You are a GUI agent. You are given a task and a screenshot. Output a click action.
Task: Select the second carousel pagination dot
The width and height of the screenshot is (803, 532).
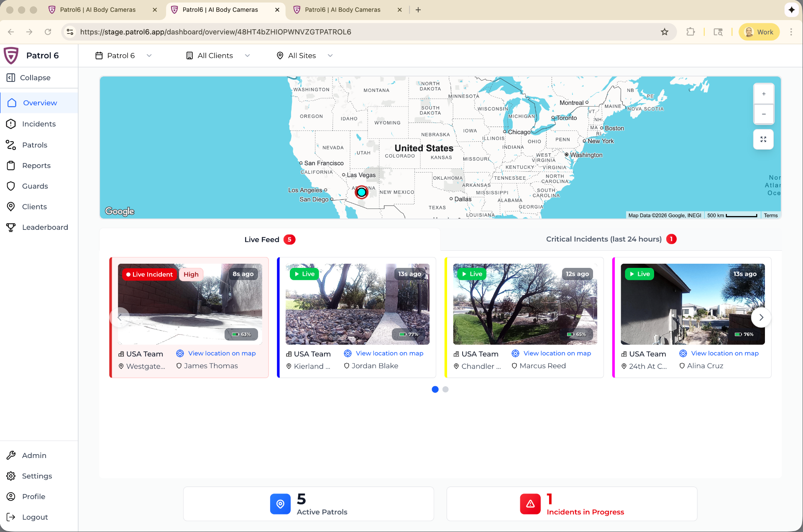pyautogui.click(x=445, y=389)
